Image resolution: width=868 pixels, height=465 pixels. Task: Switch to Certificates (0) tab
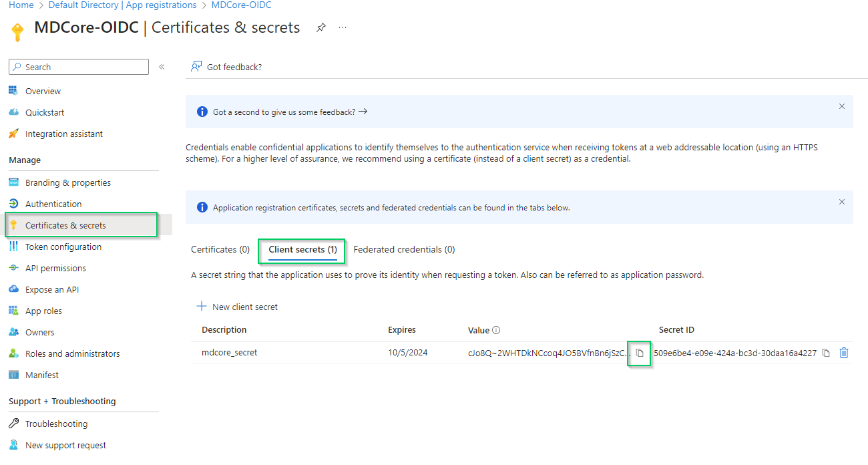220,249
